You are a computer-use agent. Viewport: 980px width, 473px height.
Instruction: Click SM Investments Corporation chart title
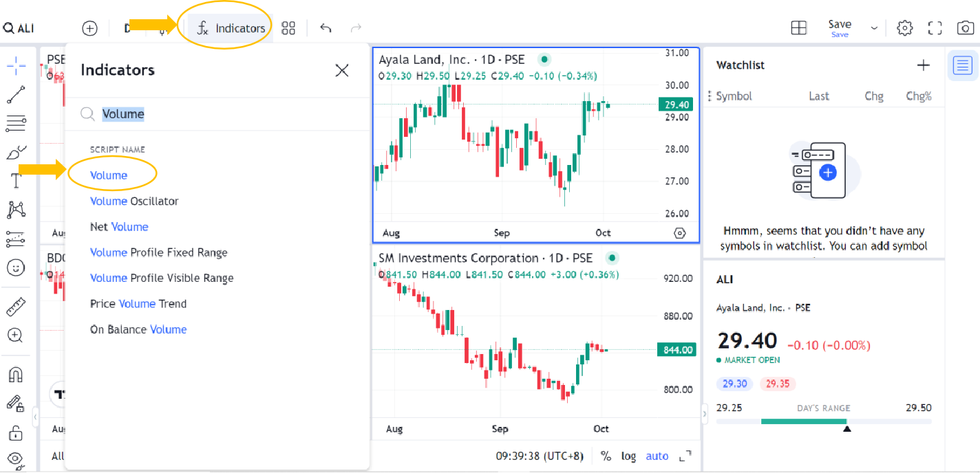click(485, 258)
